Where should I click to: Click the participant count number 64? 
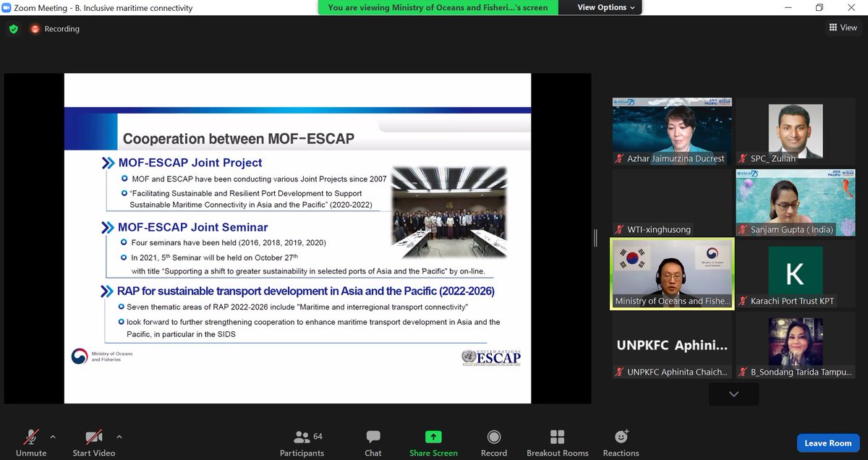pyautogui.click(x=318, y=436)
